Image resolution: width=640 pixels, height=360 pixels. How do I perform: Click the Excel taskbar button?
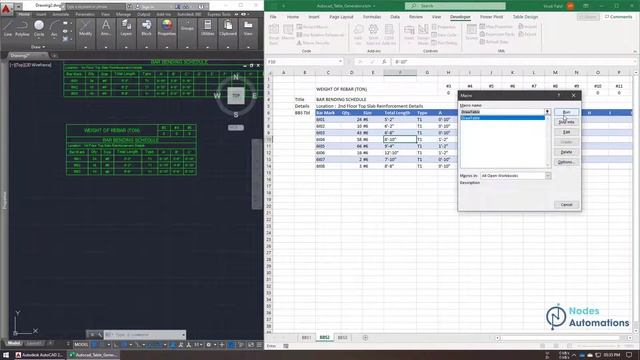coord(93,355)
